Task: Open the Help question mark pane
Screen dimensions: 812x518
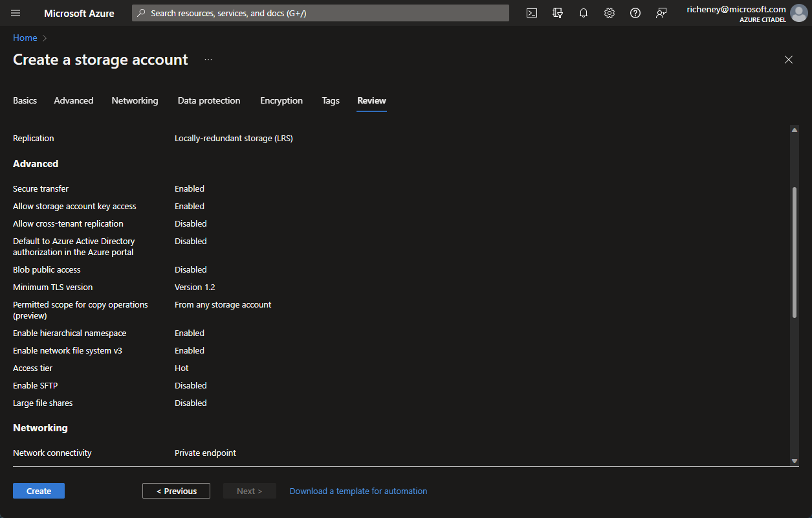Action: 635,13
